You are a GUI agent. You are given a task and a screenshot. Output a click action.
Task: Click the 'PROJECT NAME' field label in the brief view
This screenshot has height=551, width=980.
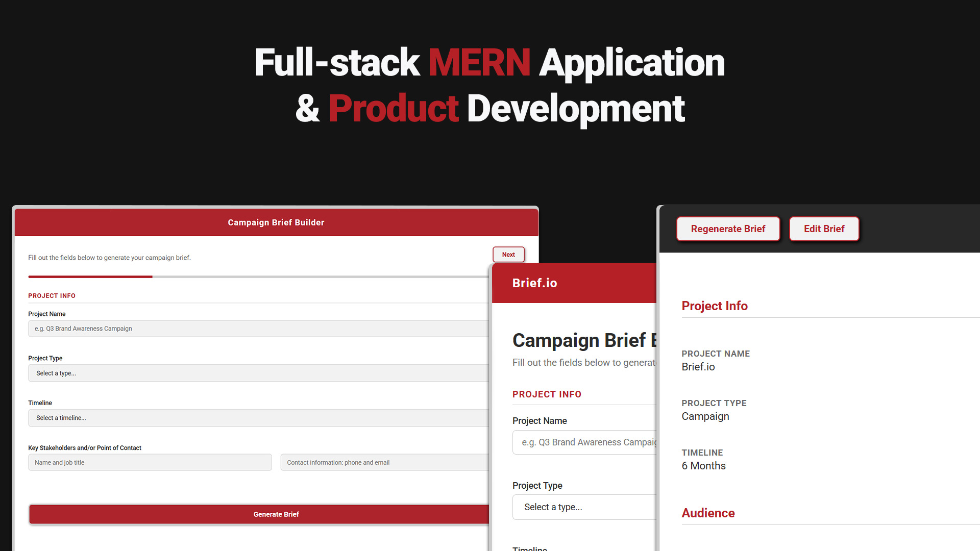pos(716,354)
